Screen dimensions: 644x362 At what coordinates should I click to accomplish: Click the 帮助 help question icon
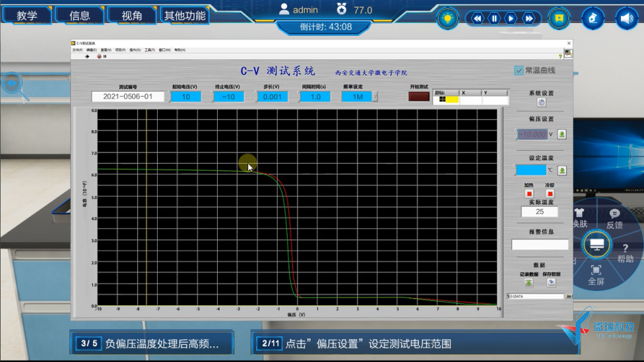pyautogui.click(x=625, y=249)
